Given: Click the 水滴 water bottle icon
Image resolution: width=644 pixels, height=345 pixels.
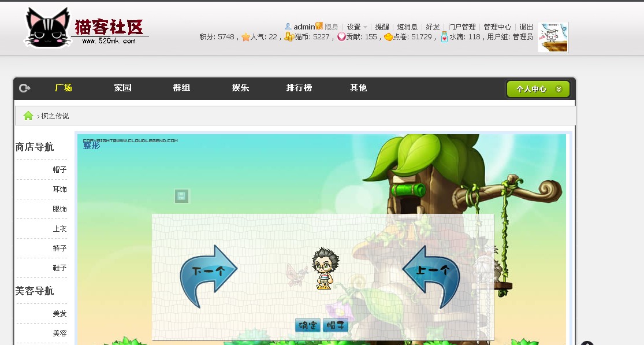Looking at the screenshot, I should click(x=444, y=37).
